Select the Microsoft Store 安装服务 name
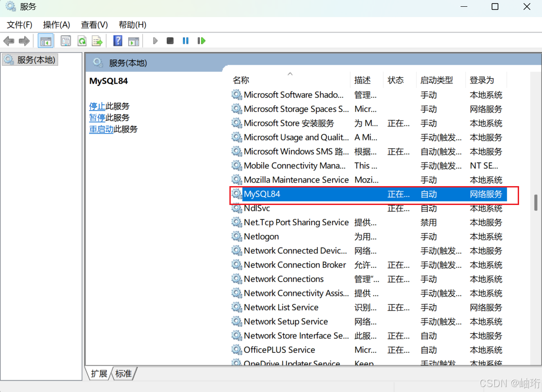Image resolution: width=542 pixels, height=392 pixels. point(289,123)
